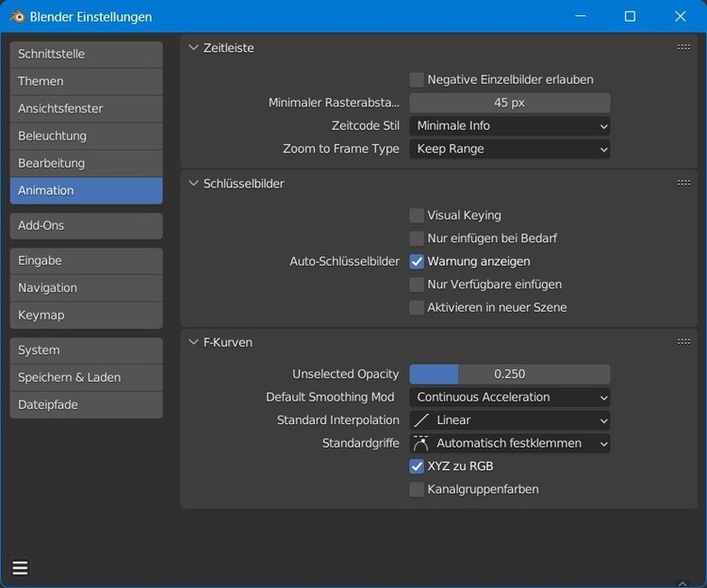Screen dimensions: 707x588
Task: Click the Schlüsselbilder panel drag grip icon
Action: tap(683, 183)
